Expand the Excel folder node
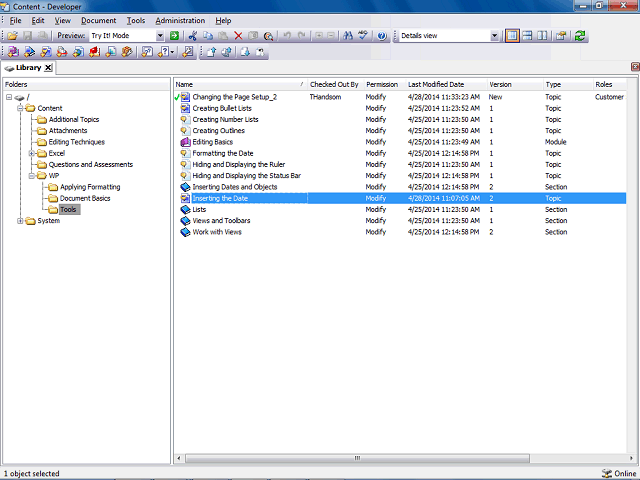This screenshot has height=480, width=640. [31, 153]
